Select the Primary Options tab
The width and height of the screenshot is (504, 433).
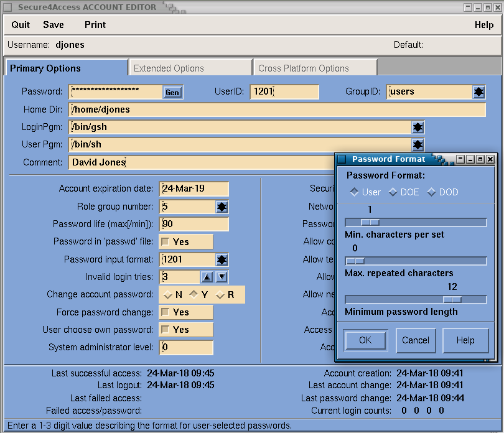pyautogui.click(x=67, y=68)
